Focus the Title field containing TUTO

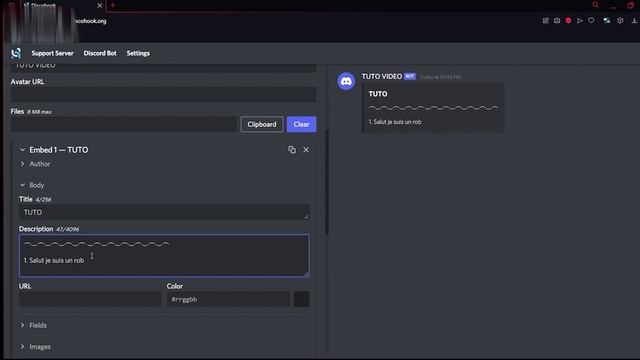tap(164, 212)
